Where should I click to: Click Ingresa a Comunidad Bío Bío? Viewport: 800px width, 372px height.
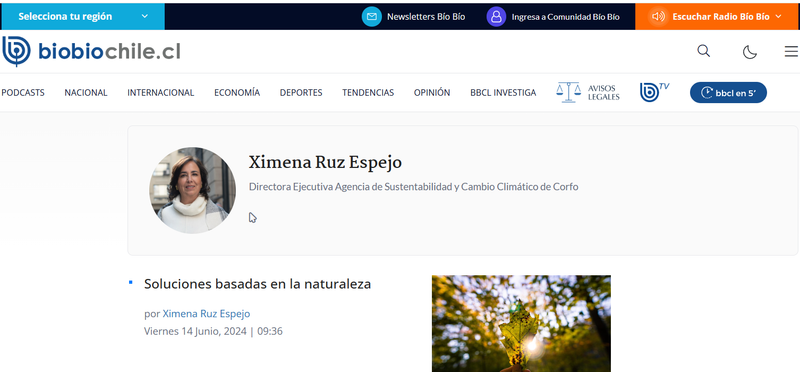[565, 16]
